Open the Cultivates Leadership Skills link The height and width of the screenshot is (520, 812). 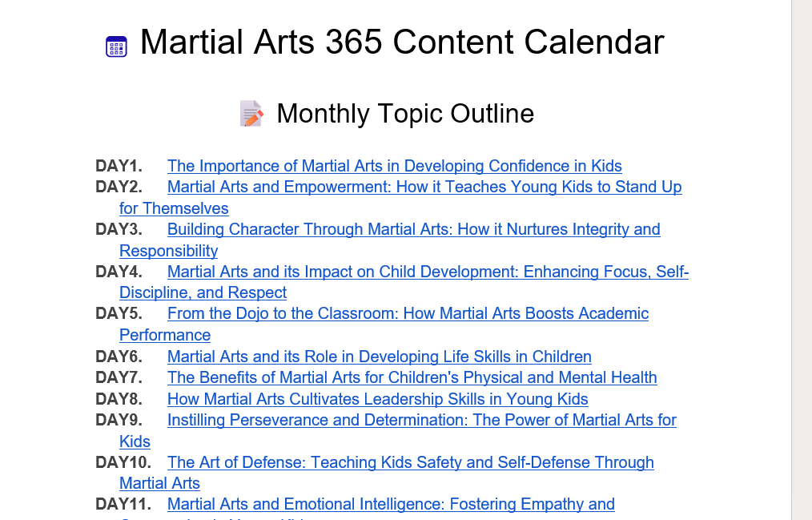coord(377,399)
